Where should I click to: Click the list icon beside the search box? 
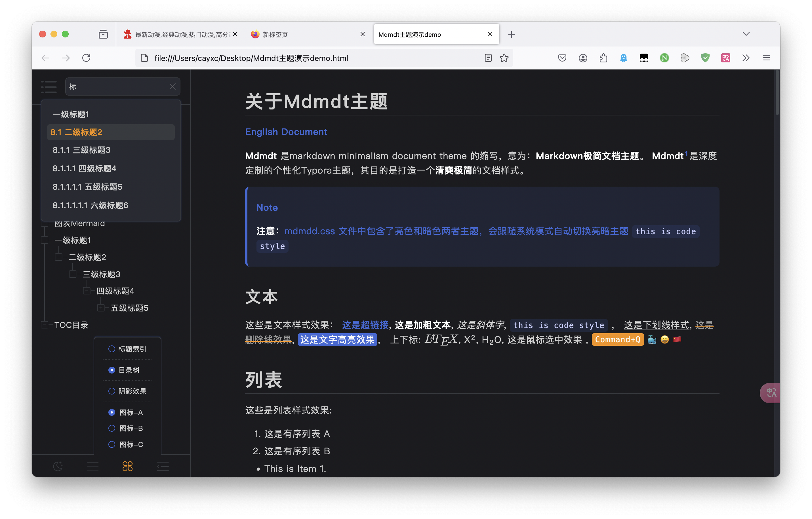point(49,87)
